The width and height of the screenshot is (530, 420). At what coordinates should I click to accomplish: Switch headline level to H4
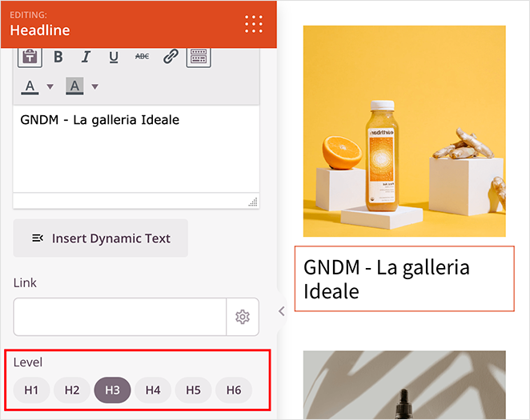pos(153,390)
